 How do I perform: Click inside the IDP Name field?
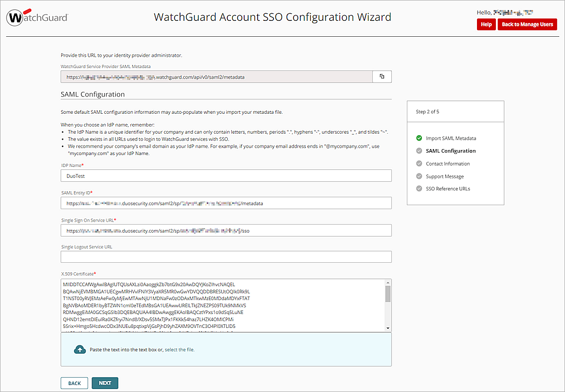pos(226,175)
